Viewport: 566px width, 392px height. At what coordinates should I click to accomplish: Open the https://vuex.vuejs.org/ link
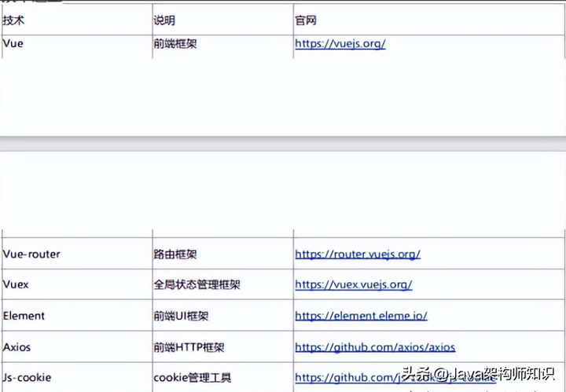[354, 284]
